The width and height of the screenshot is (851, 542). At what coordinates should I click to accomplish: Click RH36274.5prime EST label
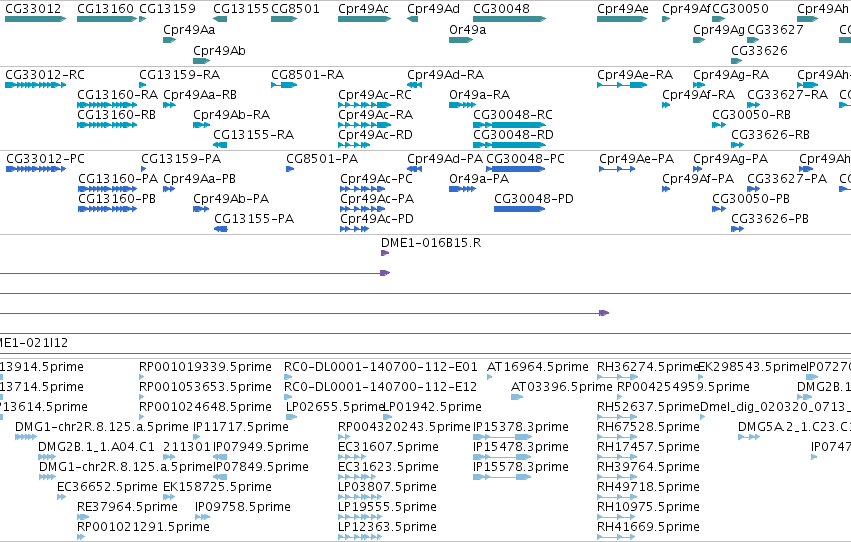tap(647, 367)
